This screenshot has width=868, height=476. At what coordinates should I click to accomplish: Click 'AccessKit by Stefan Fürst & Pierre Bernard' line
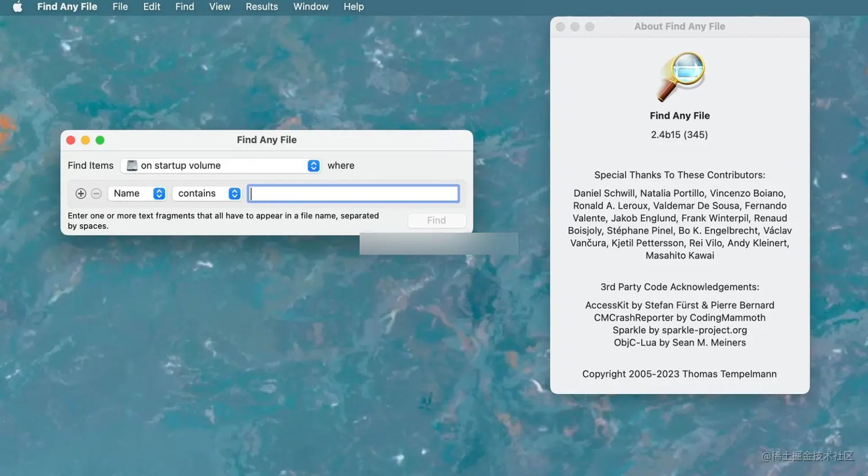pyautogui.click(x=680, y=305)
